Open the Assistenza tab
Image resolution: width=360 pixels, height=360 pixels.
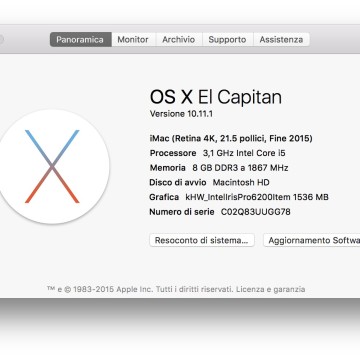(x=281, y=40)
